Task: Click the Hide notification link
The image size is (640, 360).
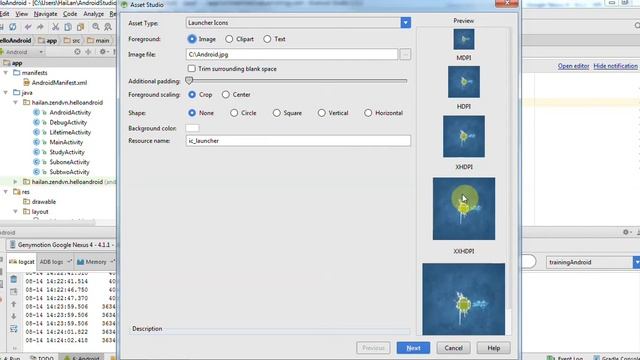Action: coord(616,66)
